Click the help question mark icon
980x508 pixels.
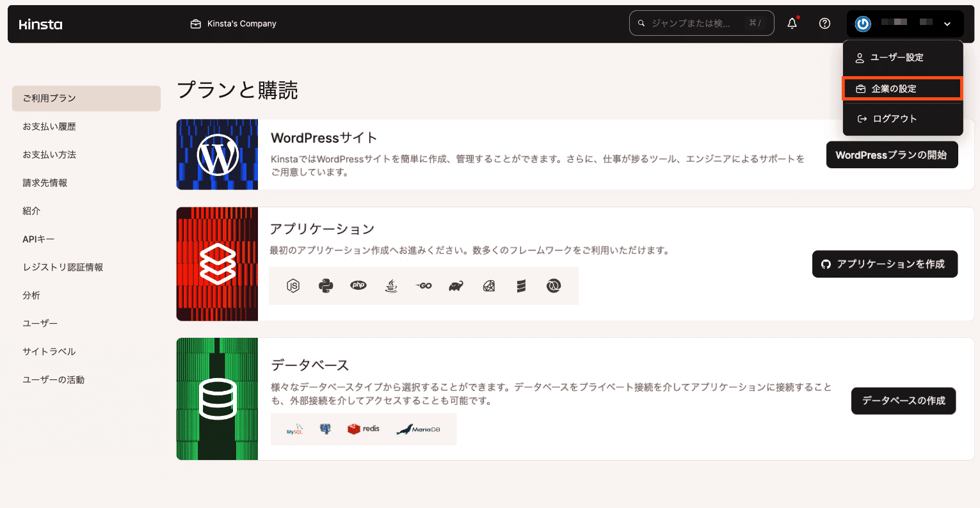(824, 23)
